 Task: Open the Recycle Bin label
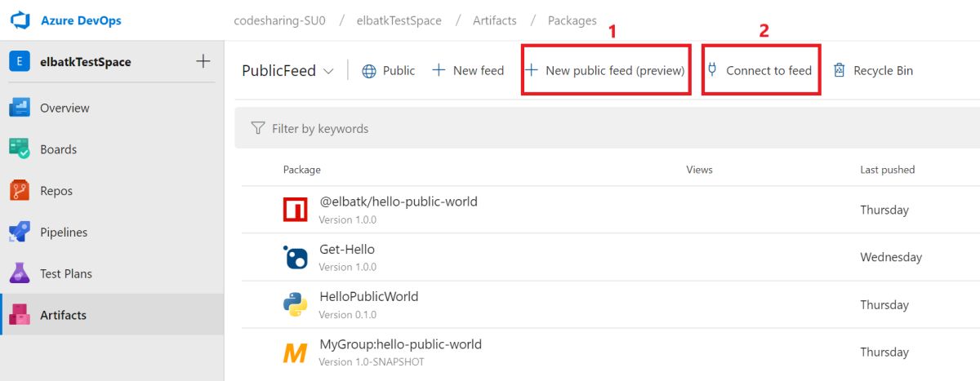(883, 71)
